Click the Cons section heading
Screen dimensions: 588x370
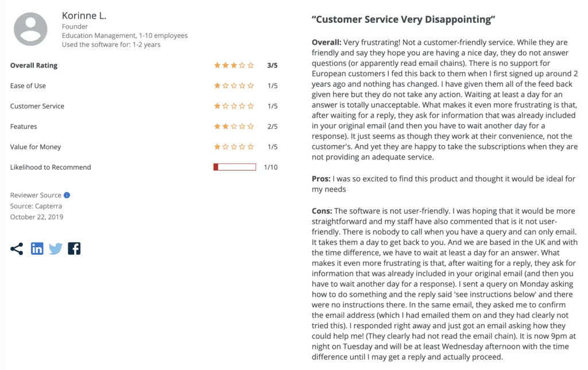(322, 211)
